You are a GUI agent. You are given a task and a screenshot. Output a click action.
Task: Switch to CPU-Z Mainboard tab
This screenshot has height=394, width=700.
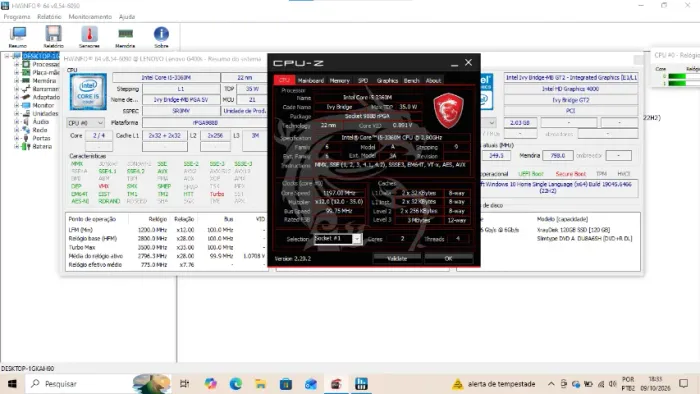[x=311, y=80]
